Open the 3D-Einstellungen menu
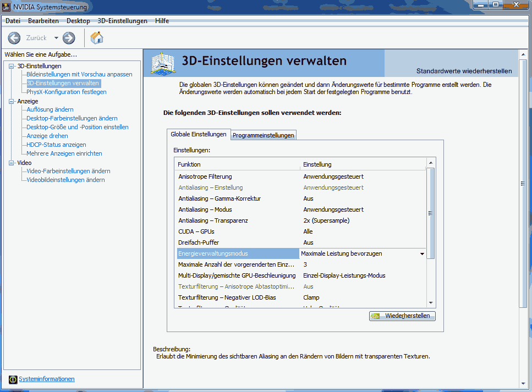Image resolution: width=532 pixels, height=392 pixels. [x=123, y=21]
